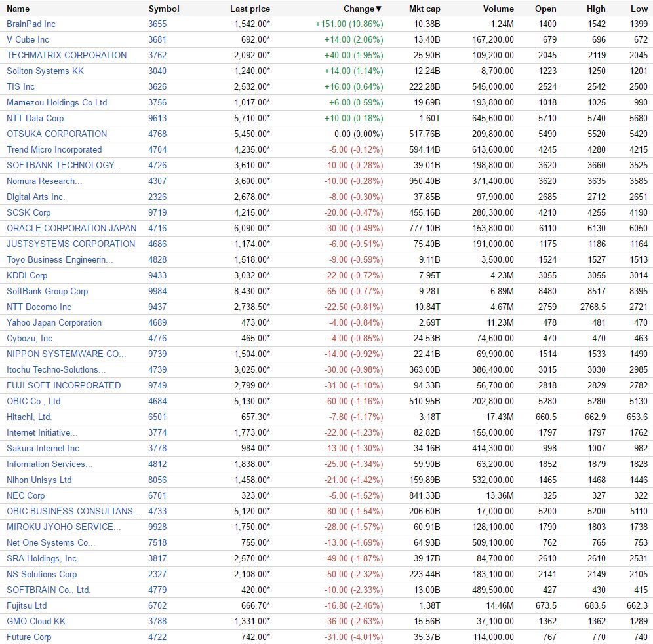
Task: Sort by Mkt cap column header
Action: point(424,9)
